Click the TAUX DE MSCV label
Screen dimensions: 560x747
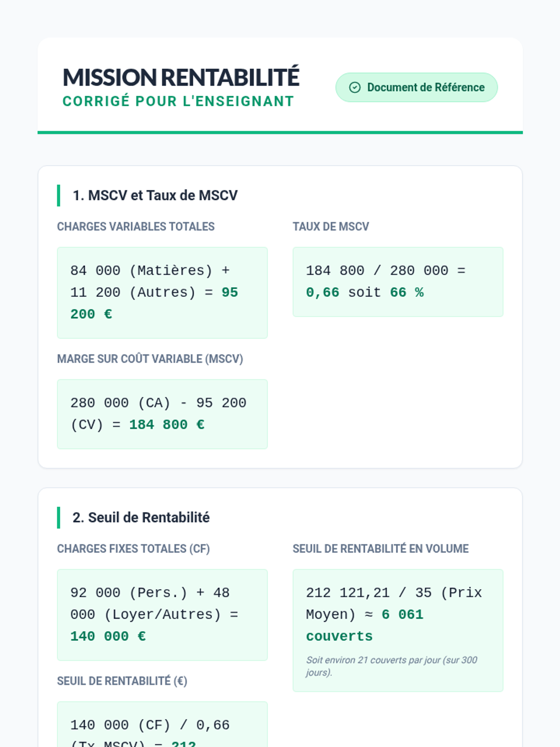(x=330, y=226)
